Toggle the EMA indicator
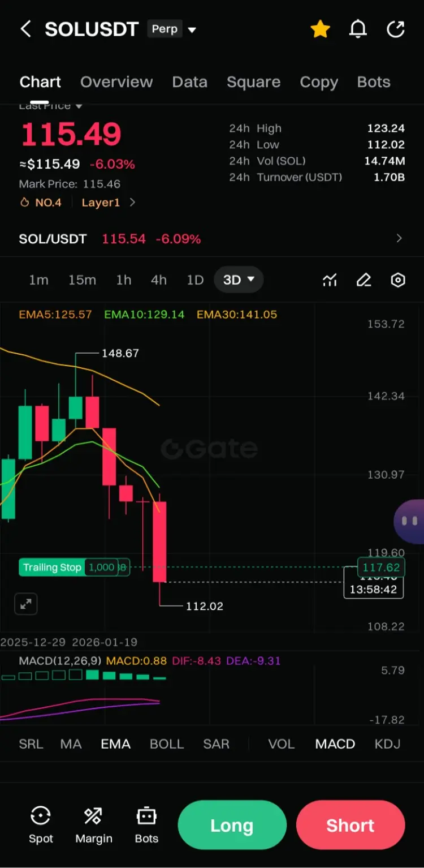This screenshot has height=868, width=424. tap(116, 744)
